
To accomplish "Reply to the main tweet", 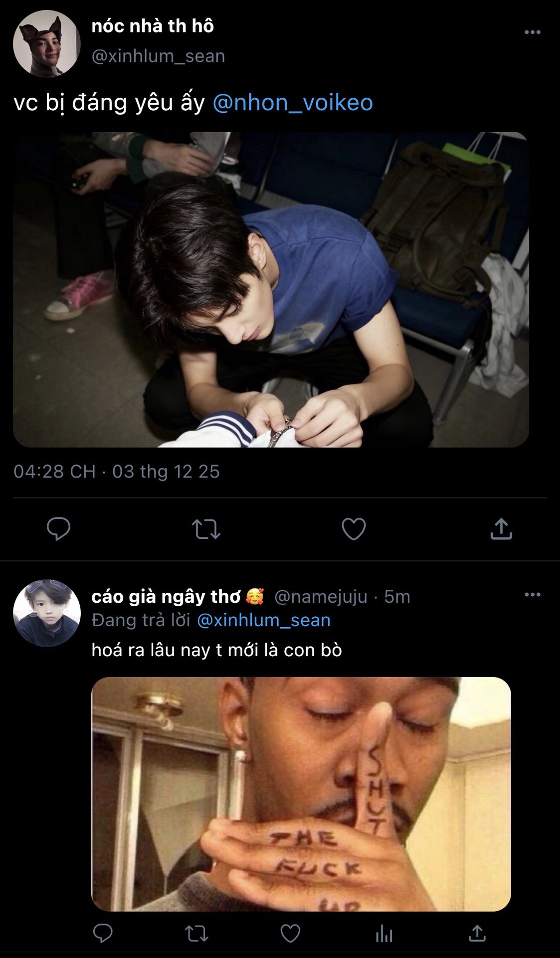I will [58, 529].
